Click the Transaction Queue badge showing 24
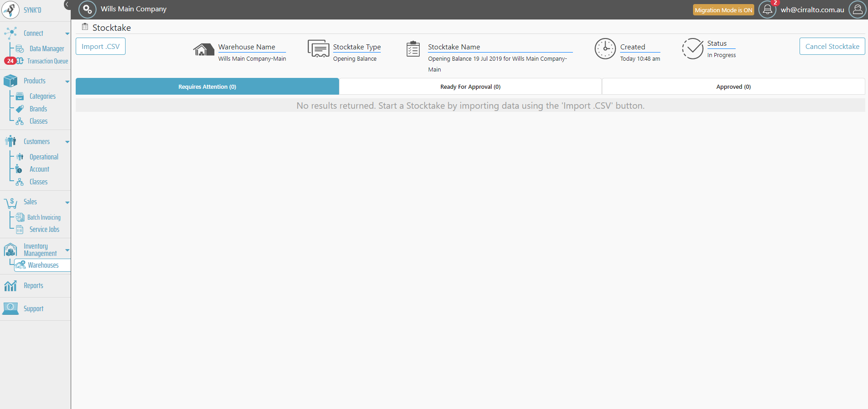Image resolution: width=868 pixels, height=409 pixels. (10, 61)
